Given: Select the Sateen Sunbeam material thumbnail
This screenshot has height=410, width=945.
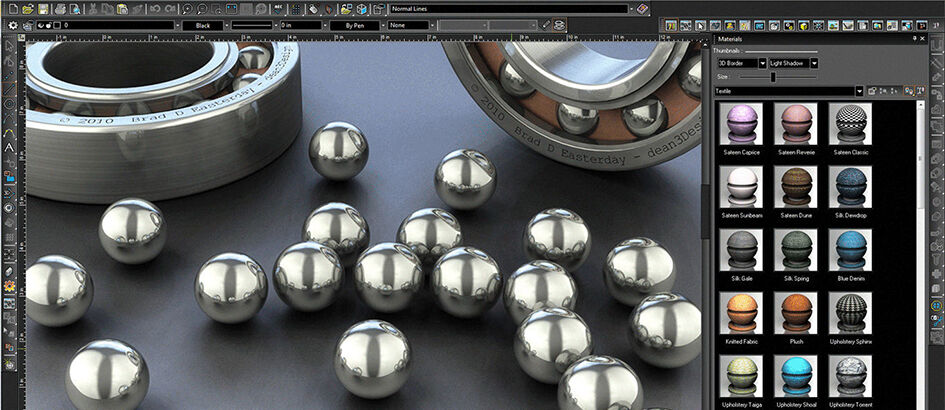Looking at the screenshot, I should coord(741,187).
